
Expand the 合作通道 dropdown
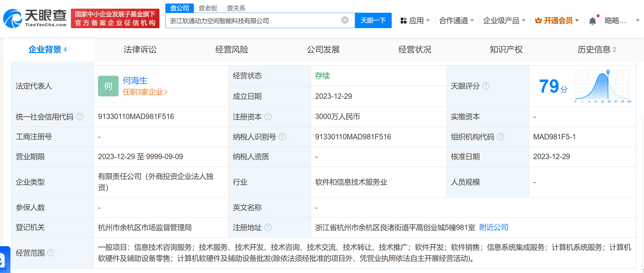coord(456,21)
